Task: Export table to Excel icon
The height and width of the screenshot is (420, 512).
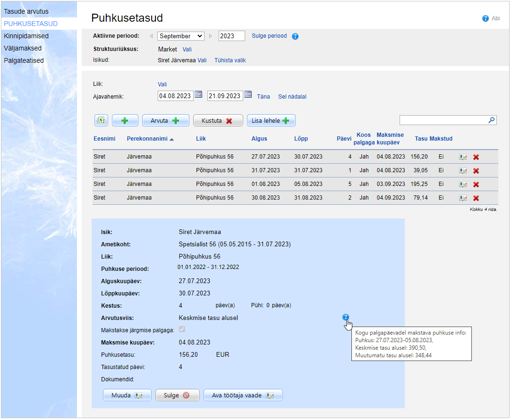Action: [x=101, y=120]
